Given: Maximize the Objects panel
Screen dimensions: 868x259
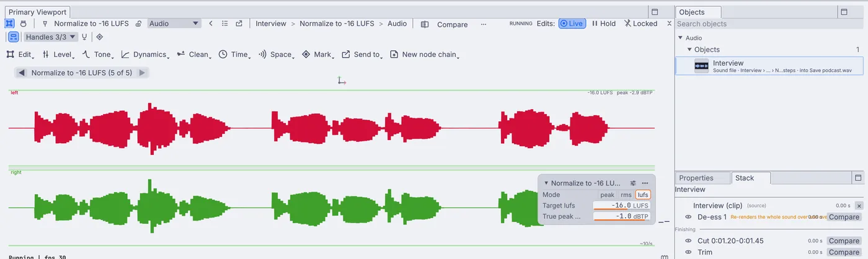Looking at the screenshot, I should pos(843,12).
